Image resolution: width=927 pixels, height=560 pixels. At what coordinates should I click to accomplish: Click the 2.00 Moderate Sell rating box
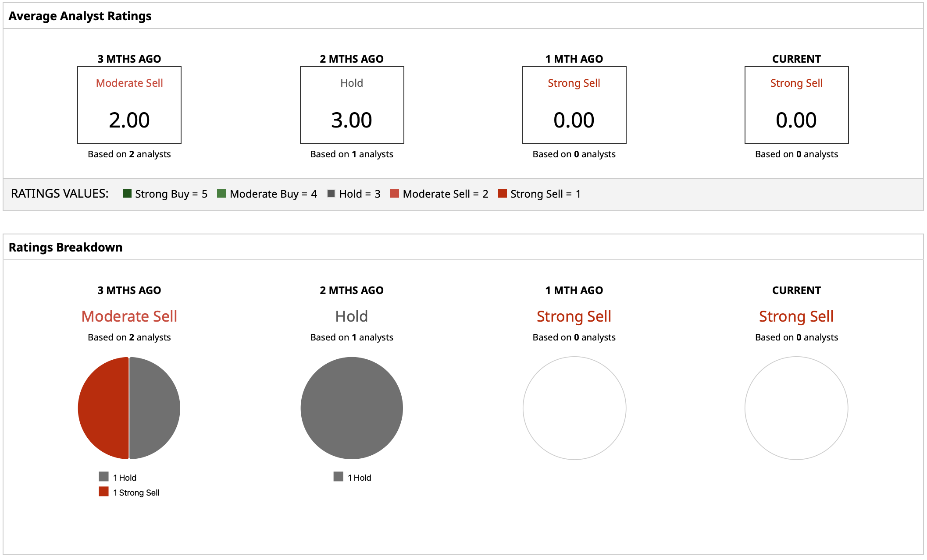pos(129,105)
